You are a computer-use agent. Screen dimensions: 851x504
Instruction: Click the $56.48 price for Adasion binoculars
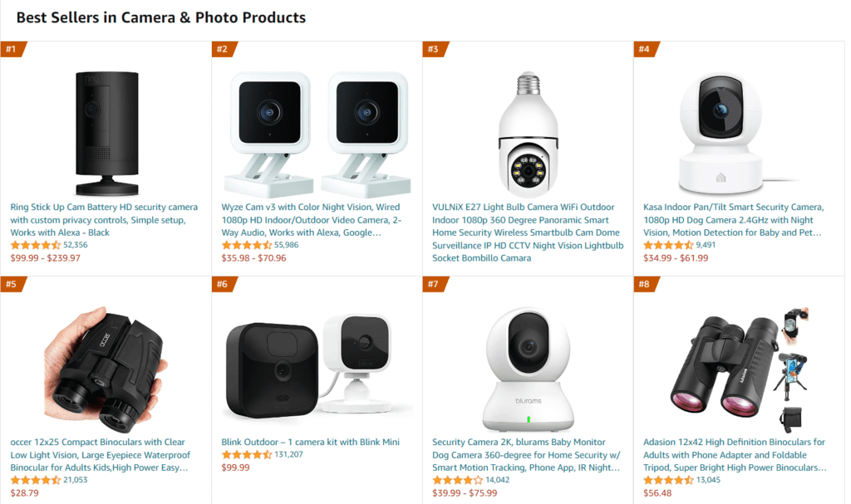657,493
